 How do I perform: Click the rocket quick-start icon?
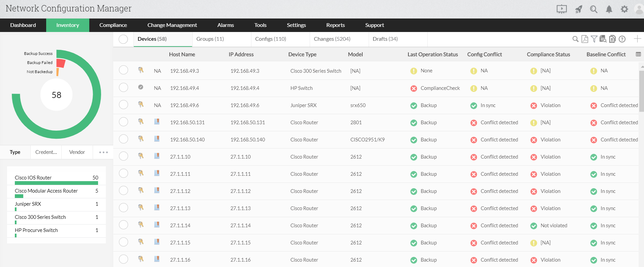point(579,9)
